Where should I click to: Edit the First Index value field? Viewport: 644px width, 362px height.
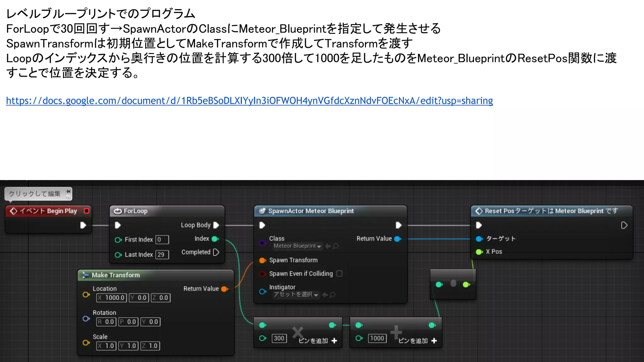tap(162, 240)
